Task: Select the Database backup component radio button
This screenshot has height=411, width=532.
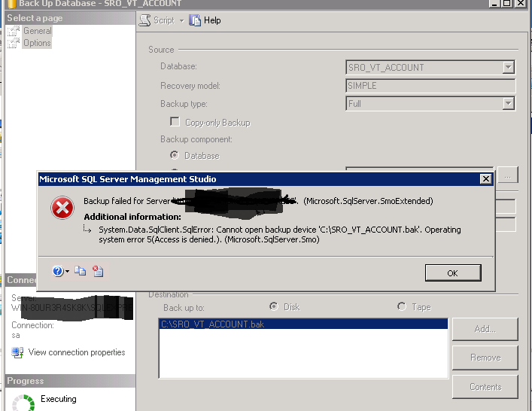Action: 175,155
